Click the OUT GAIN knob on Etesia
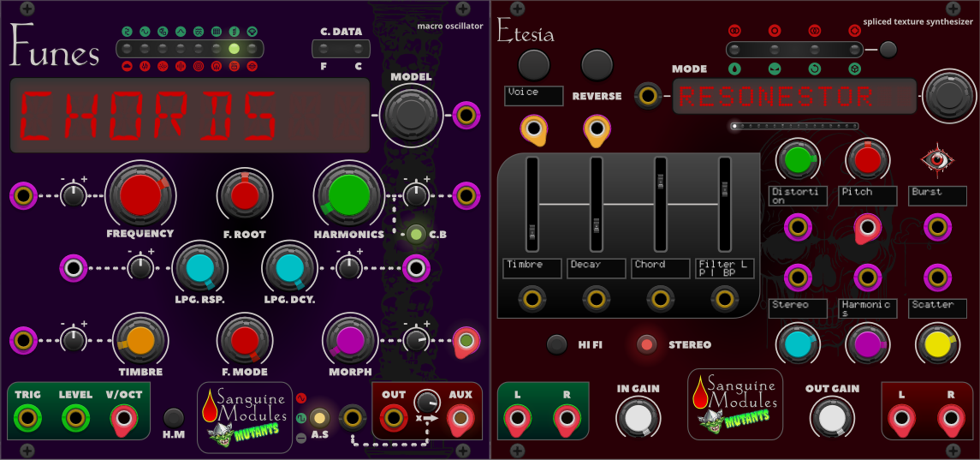980x460 pixels. click(x=832, y=419)
